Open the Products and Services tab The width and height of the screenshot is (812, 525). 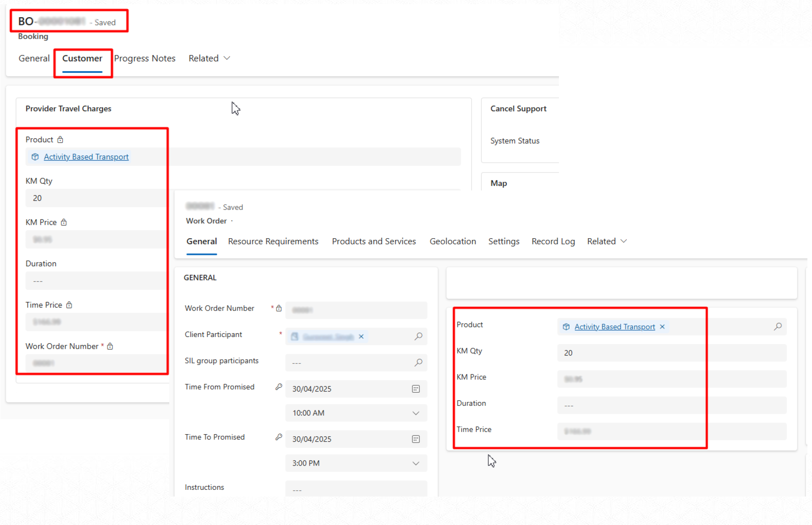tap(374, 241)
